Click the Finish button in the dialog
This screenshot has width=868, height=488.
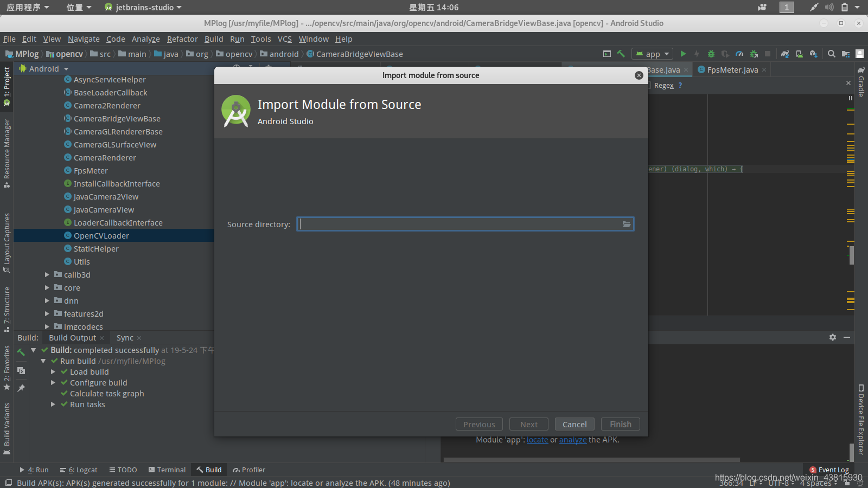(x=621, y=424)
